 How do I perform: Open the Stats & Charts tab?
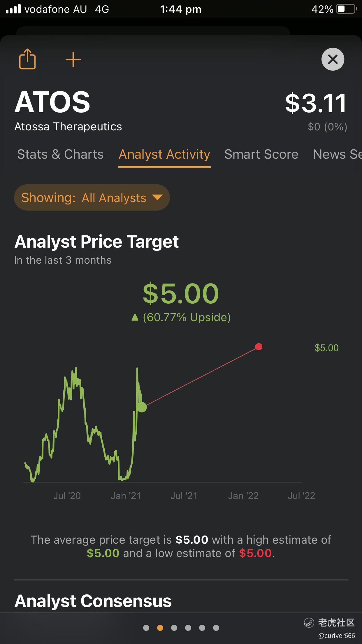click(60, 154)
